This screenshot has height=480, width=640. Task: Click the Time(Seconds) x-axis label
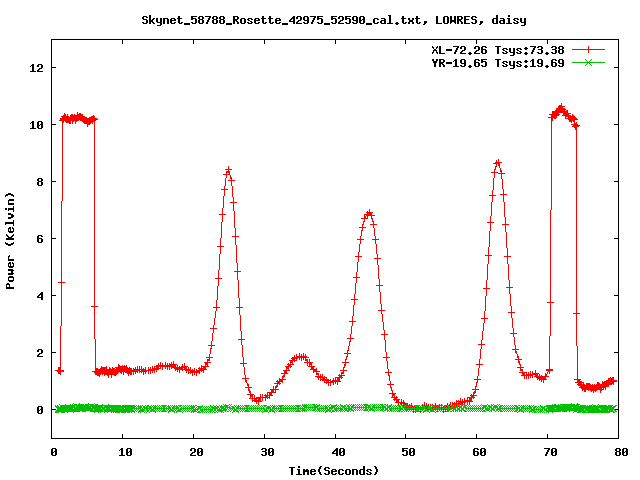click(334, 471)
